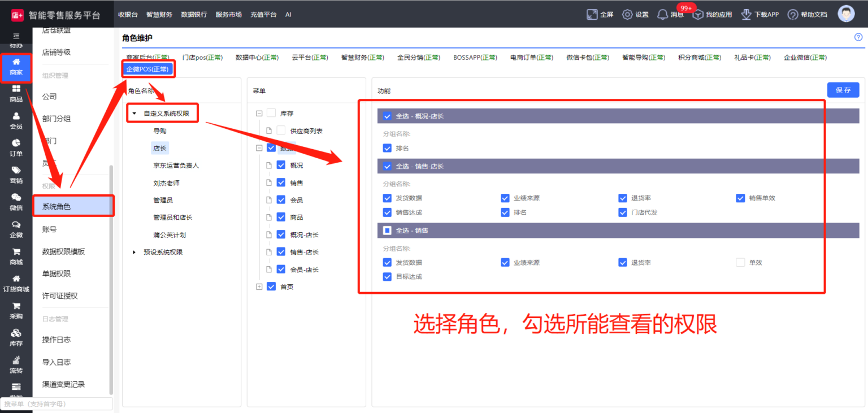
Task: Open 系统角色 menu entry
Action: (73, 207)
